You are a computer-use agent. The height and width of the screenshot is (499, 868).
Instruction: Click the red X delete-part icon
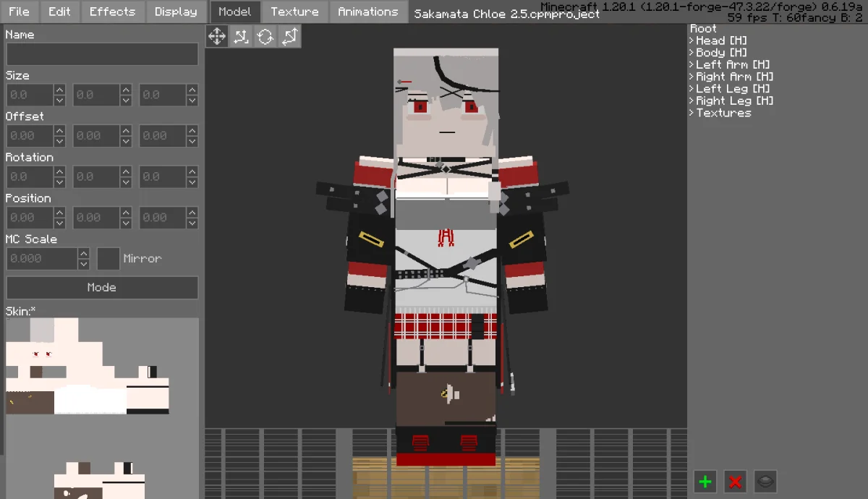[x=736, y=481]
